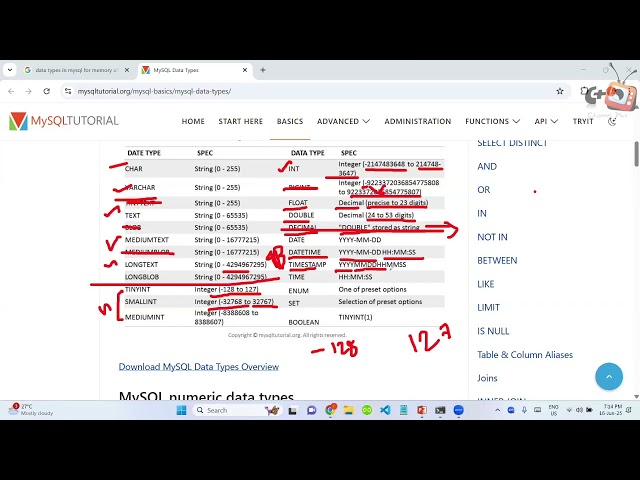The height and width of the screenshot is (480, 640).
Task: Open weather widget on taskbar
Action: (31, 410)
